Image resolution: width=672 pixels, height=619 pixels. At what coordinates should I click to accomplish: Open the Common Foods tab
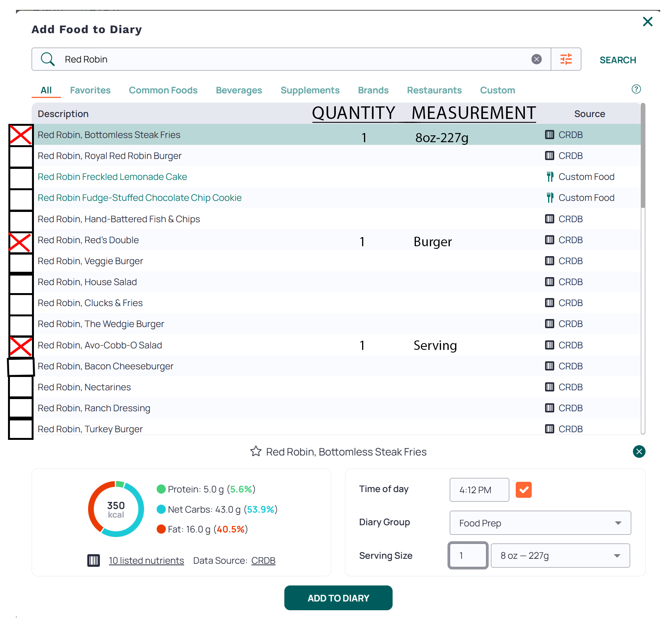pos(163,90)
